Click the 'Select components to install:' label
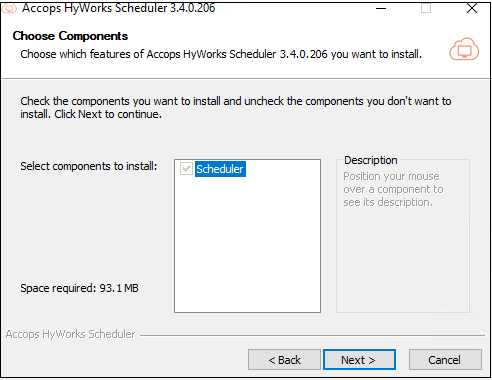 coord(89,166)
